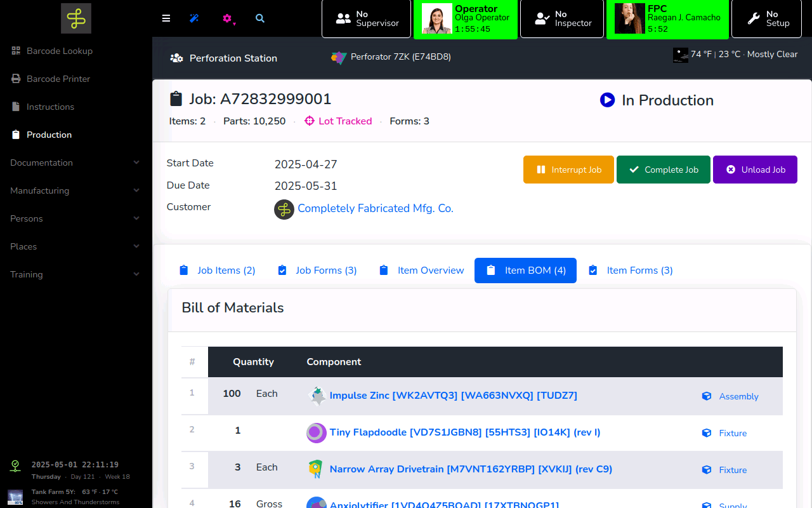Open the Tiny Flapdoodle component link

[465, 432]
